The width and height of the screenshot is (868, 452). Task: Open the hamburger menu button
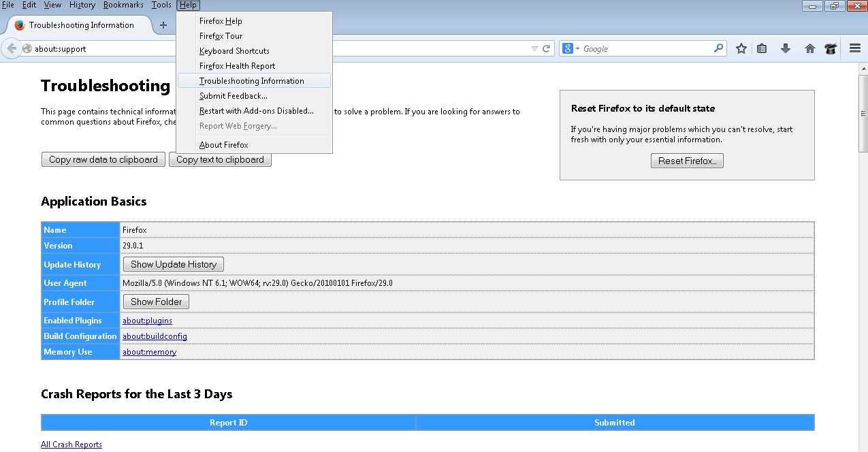pyautogui.click(x=855, y=48)
